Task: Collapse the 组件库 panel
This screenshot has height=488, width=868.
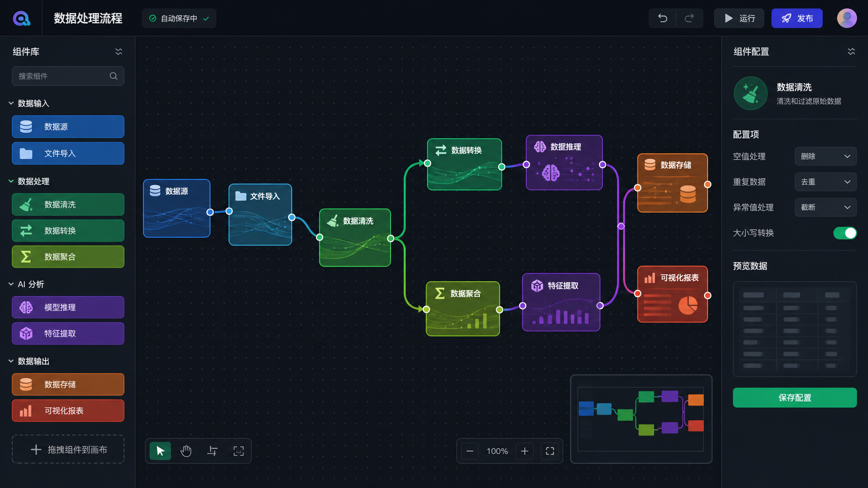Action: 119,51
